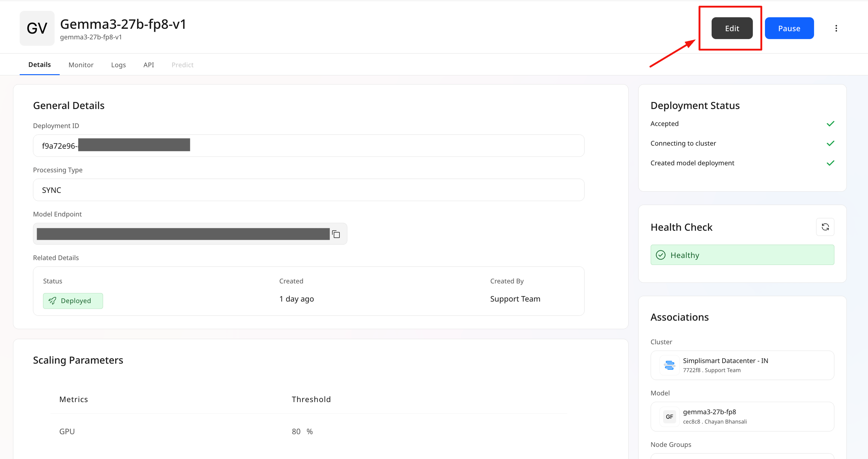Viewport: 868px width, 459px height.
Task: Switch to the Monitor tab
Action: tap(81, 64)
